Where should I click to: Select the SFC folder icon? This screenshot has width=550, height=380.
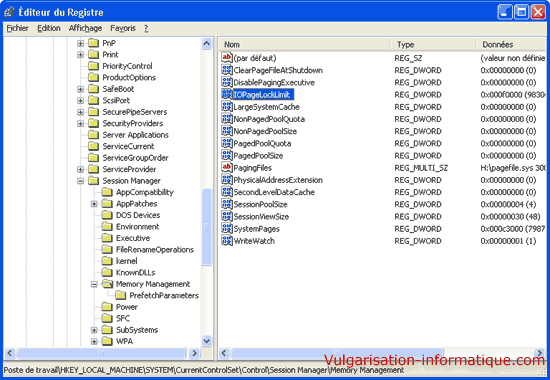(x=107, y=319)
